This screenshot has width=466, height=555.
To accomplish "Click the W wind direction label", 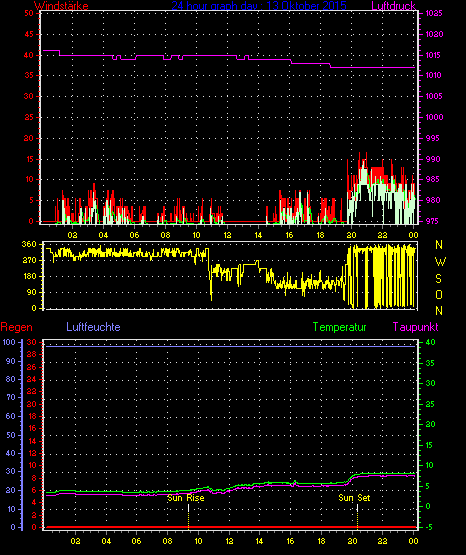I will 440,262.
